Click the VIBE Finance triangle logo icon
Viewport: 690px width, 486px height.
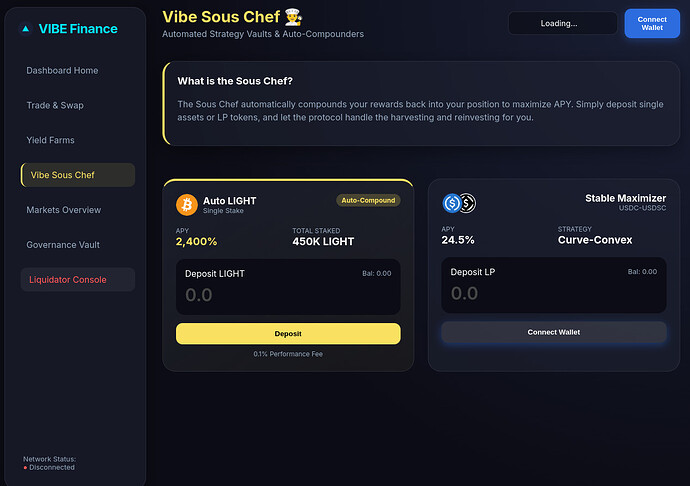coord(26,29)
